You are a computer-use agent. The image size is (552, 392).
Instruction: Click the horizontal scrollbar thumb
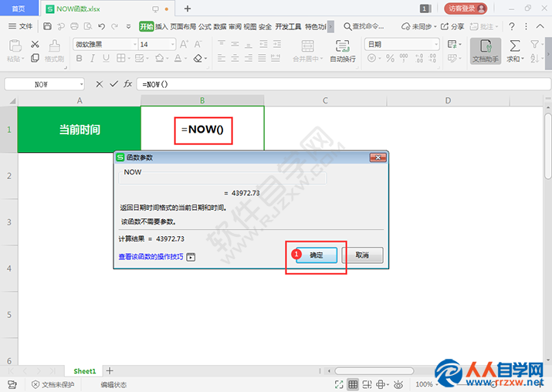coord(374,371)
